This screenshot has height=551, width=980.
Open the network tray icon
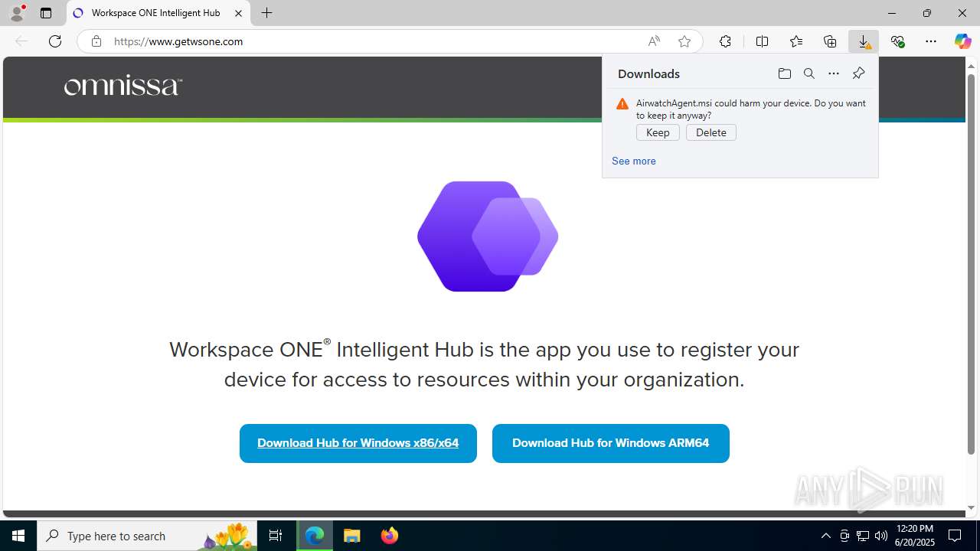tap(863, 536)
